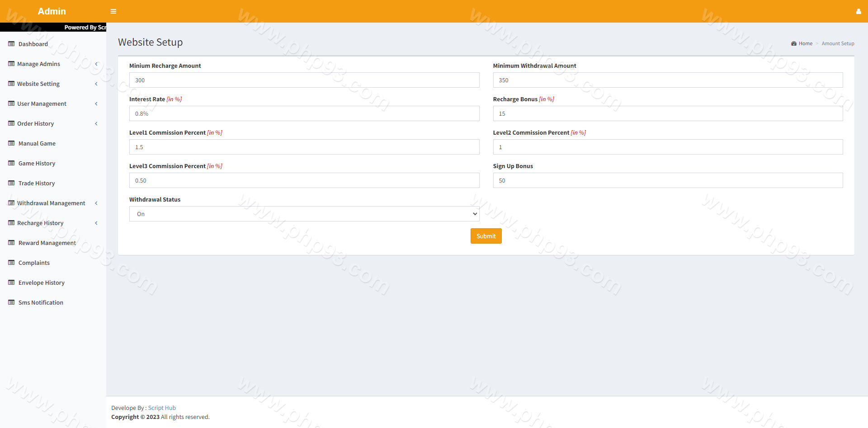Click the Sms Notification sidebar icon

(11, 302)
